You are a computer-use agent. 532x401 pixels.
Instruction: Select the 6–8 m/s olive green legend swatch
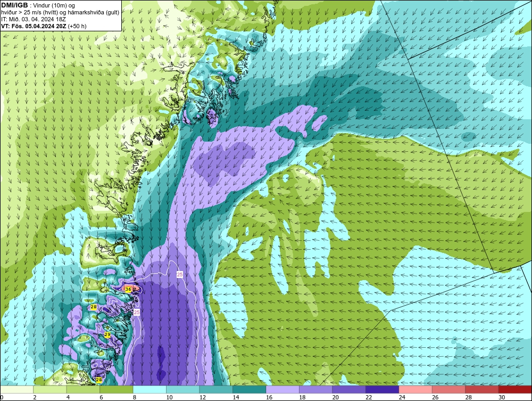tap(117, 389)
